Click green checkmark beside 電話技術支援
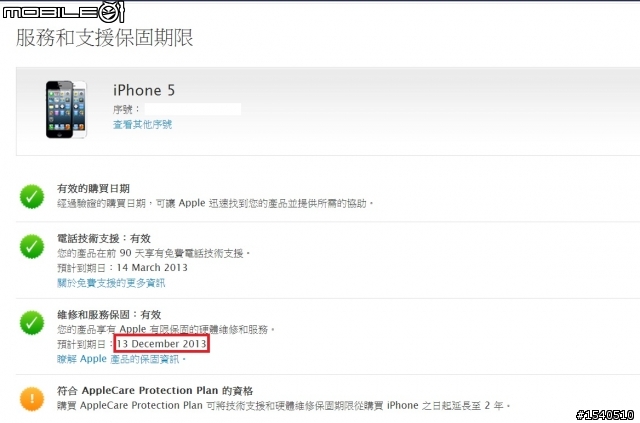Image resolution: width=640 pixels, height=423 pixels. (32, 247)
